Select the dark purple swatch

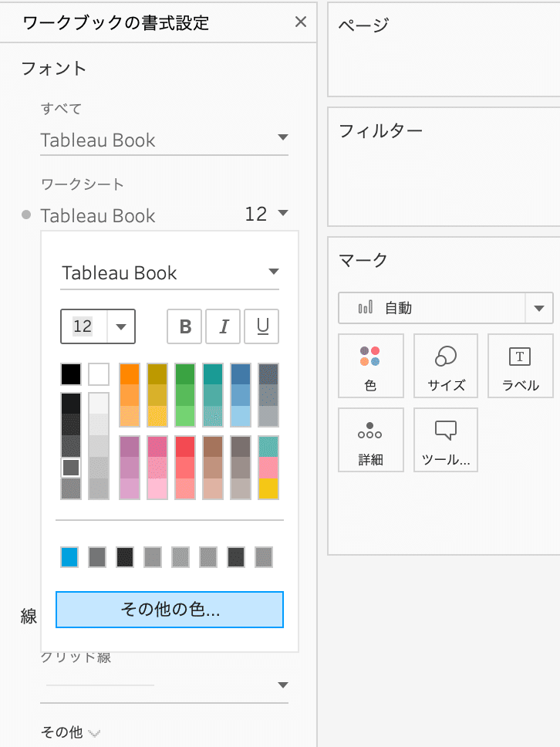(130, 447)
